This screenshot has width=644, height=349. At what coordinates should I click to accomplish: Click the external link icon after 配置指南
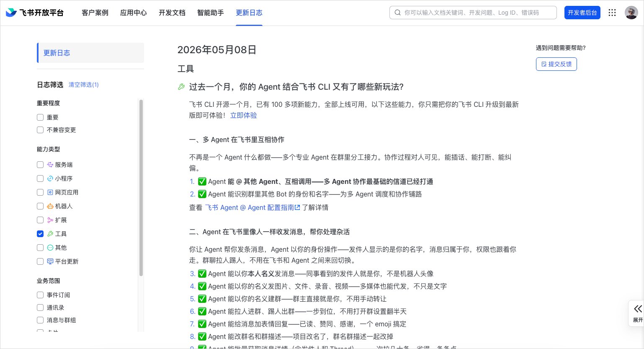pyautogui.click(x=297, y=207)
